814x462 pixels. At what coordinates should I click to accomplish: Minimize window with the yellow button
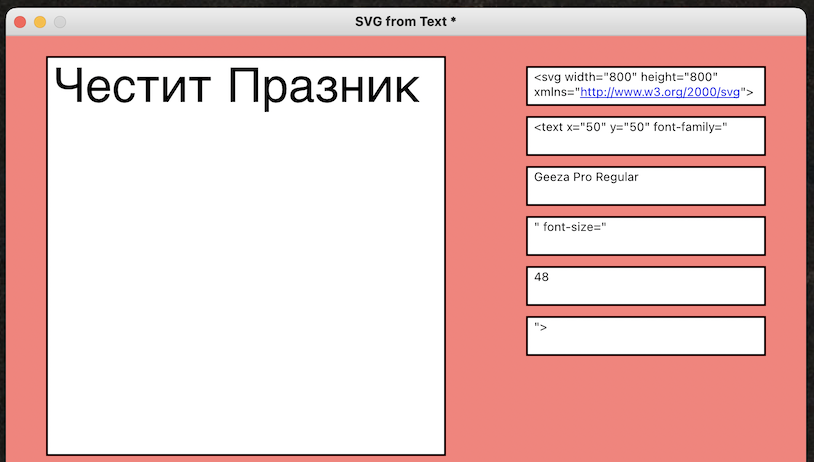[x=40, y=22]
